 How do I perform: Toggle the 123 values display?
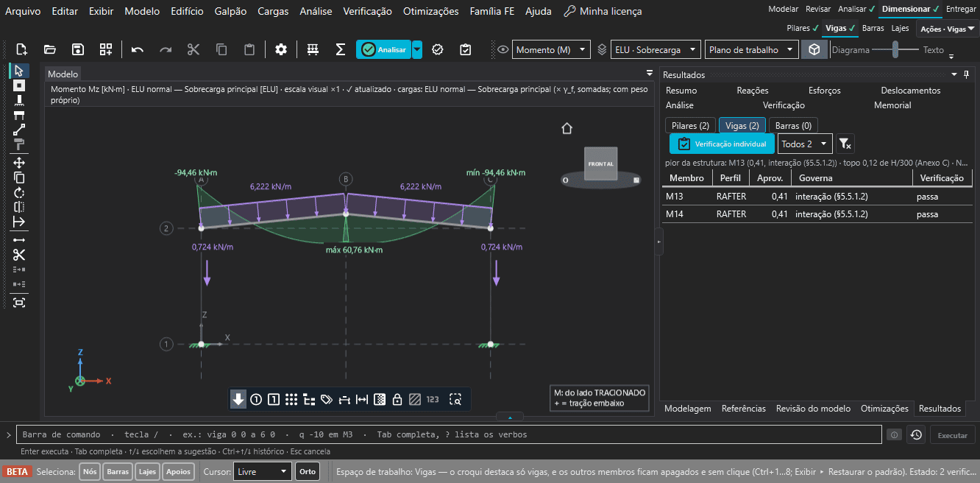[433, 400]
